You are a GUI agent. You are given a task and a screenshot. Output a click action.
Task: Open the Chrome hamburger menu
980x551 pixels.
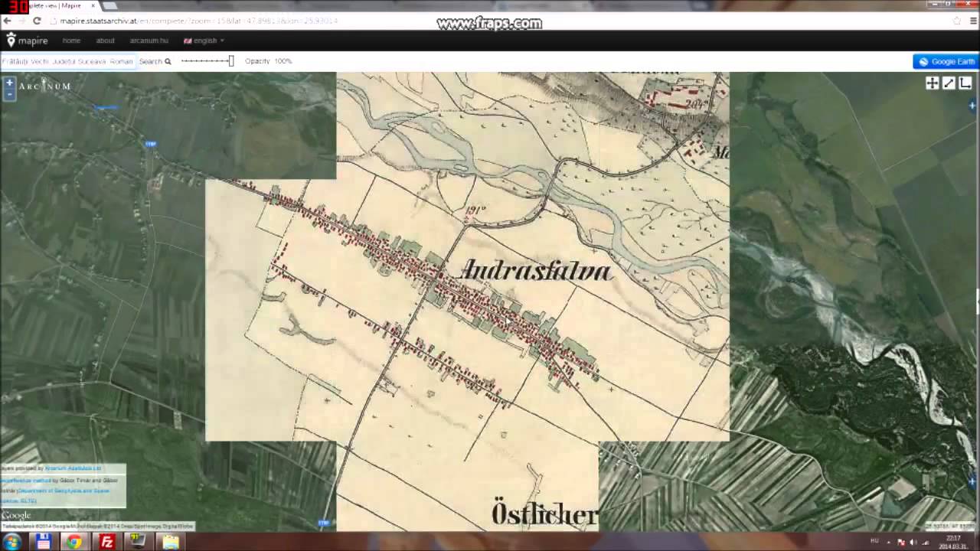coord(972,21)
